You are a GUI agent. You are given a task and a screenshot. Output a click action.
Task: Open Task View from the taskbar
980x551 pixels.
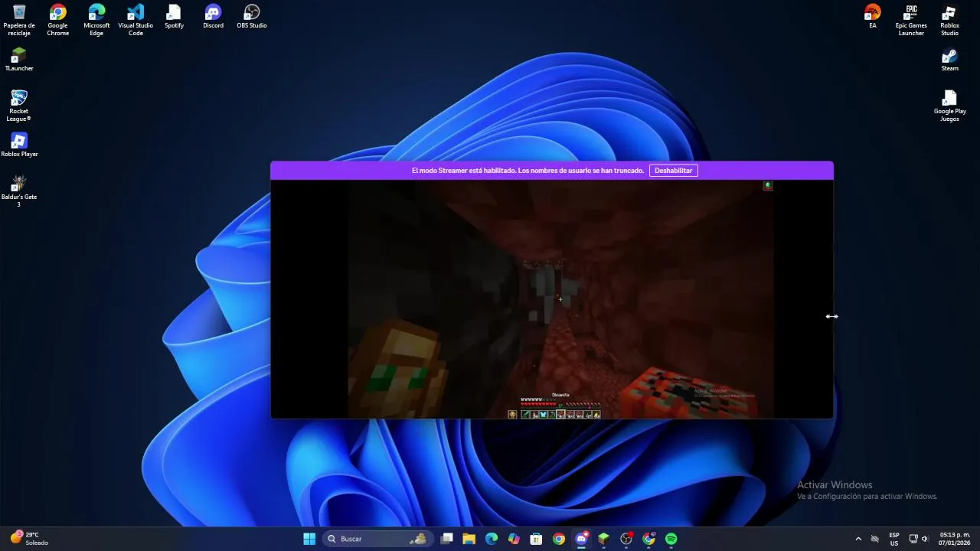(x=447, y=539)
